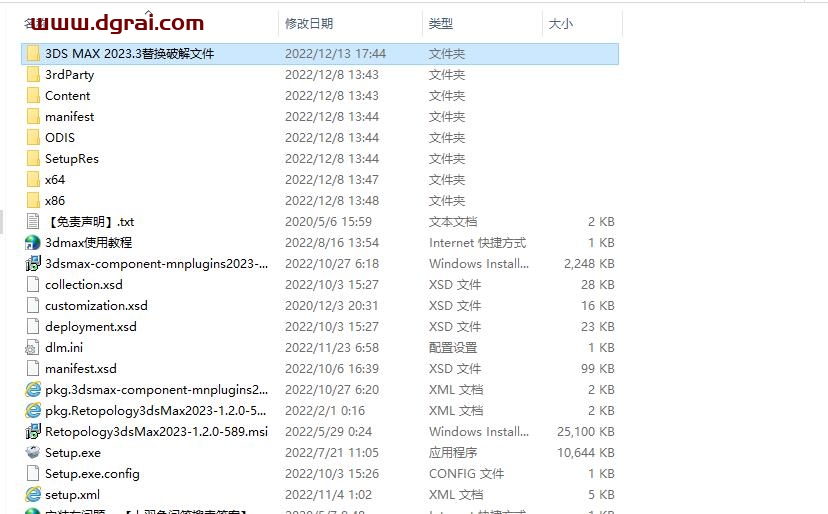Click the 应用程序 type cell

click(453, 453)
